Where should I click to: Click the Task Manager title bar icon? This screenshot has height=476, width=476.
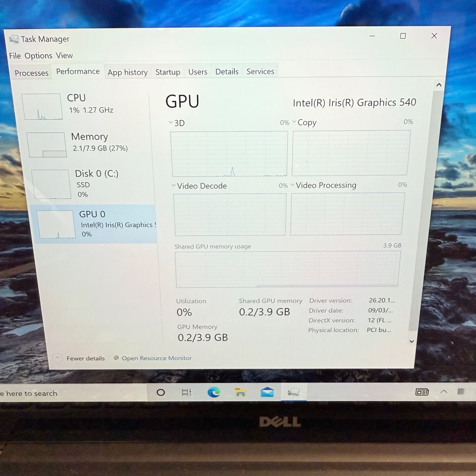coord(14,39)
